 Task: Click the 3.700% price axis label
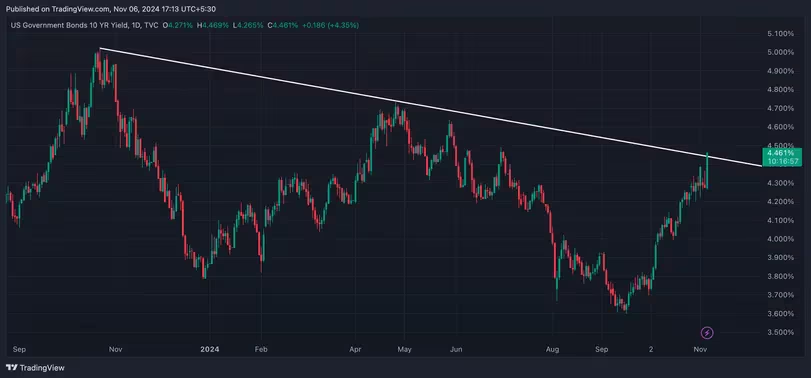coord(779,295)
